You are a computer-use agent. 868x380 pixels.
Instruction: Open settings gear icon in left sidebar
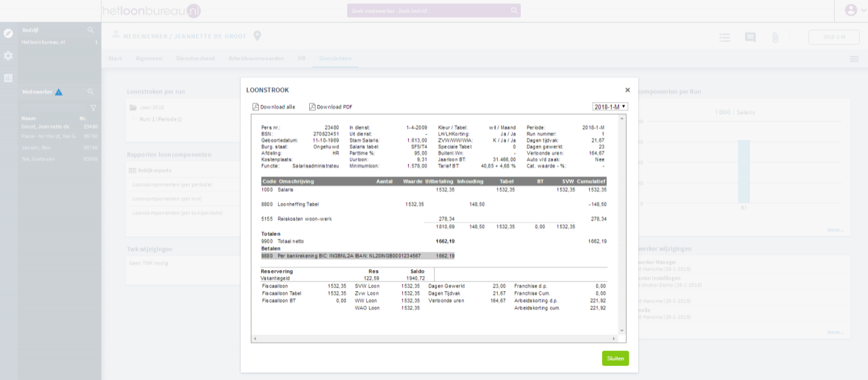8,56
